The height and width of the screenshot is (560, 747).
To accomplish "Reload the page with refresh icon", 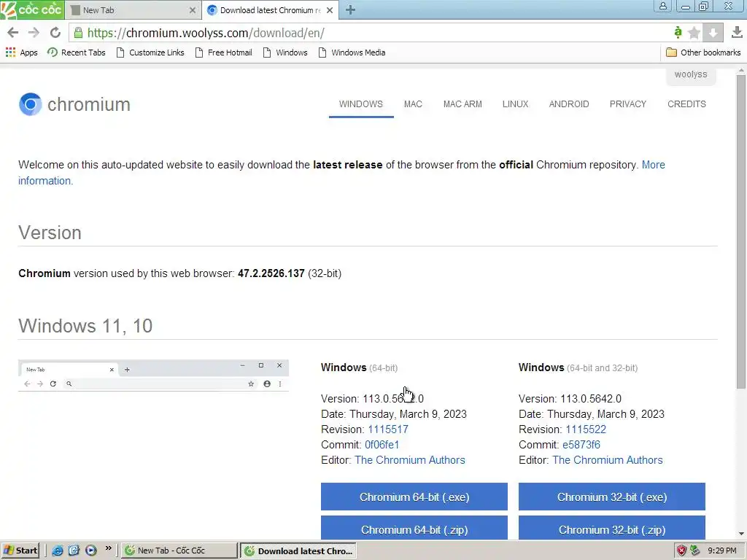I will click(55, 32).
